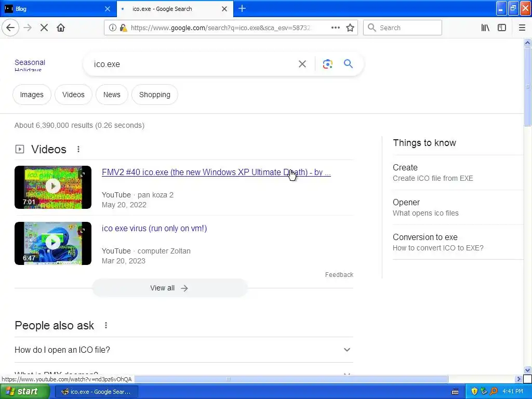
Task: Open Opener What opens ico files item
Action: 458,207
